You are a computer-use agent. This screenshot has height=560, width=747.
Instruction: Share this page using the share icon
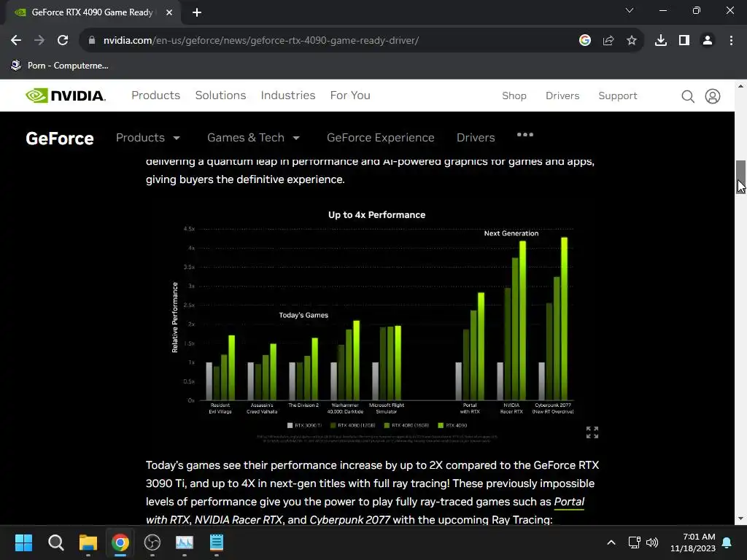pos(608,41)
